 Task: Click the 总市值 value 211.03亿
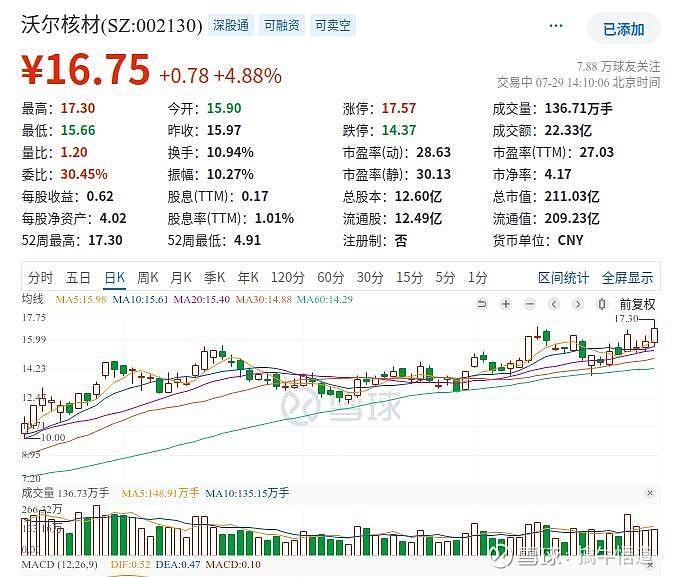(572, 196)
